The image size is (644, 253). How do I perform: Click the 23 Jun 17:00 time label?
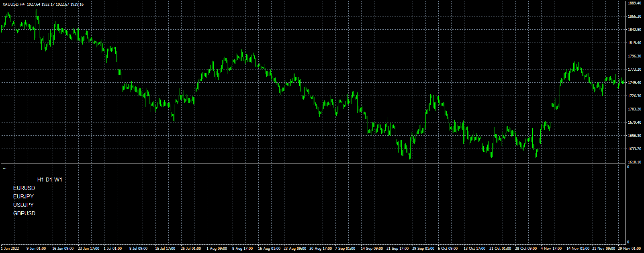(88, 249)
